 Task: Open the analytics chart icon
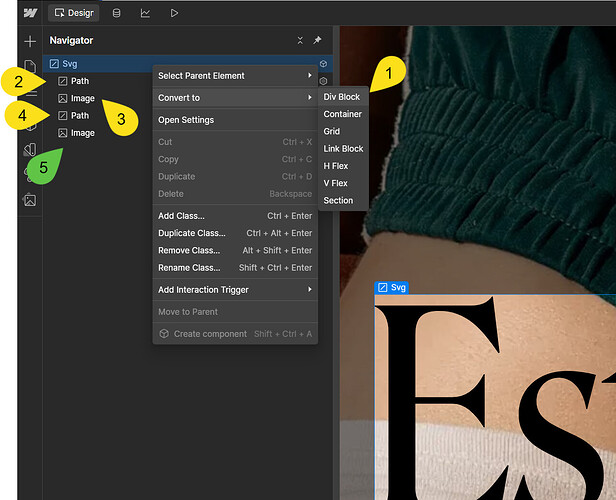pos(145,13)
